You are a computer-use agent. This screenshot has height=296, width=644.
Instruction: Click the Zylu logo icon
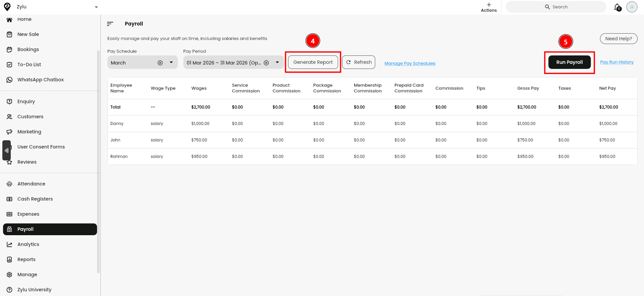(x=7, y=7)
